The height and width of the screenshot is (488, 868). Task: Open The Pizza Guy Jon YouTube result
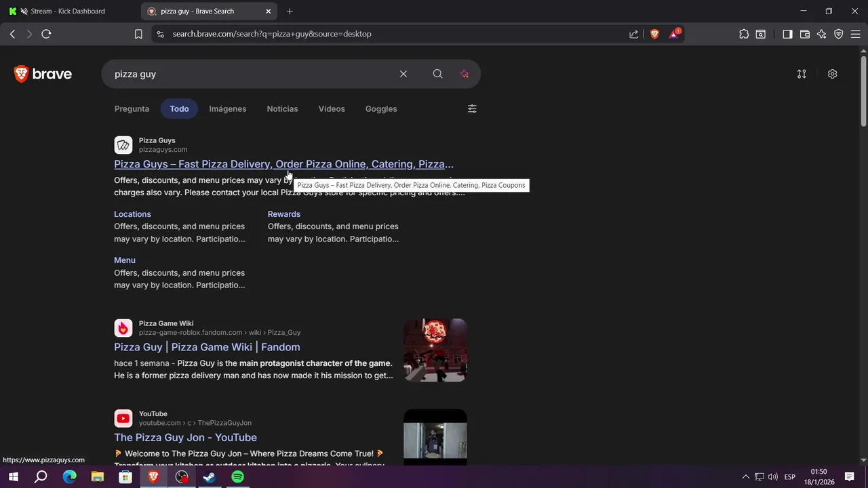click(185, 438)
